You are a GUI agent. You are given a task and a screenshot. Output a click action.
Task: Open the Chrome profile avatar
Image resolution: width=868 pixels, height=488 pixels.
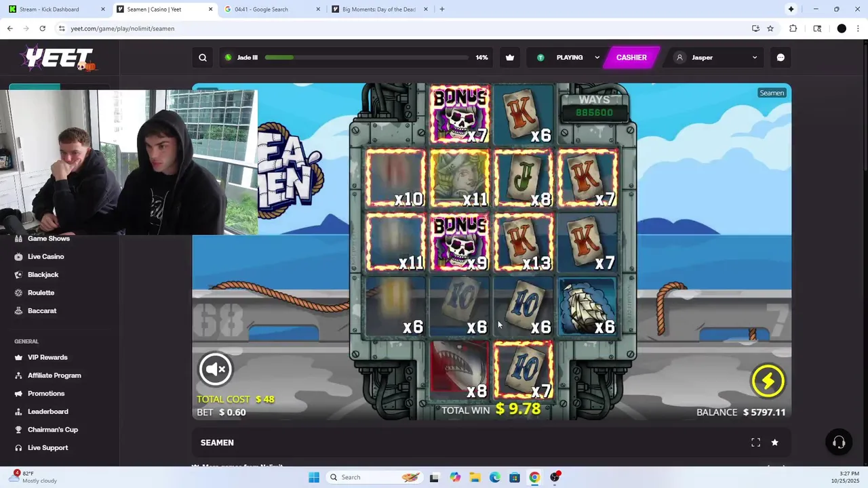coord(842,28)
